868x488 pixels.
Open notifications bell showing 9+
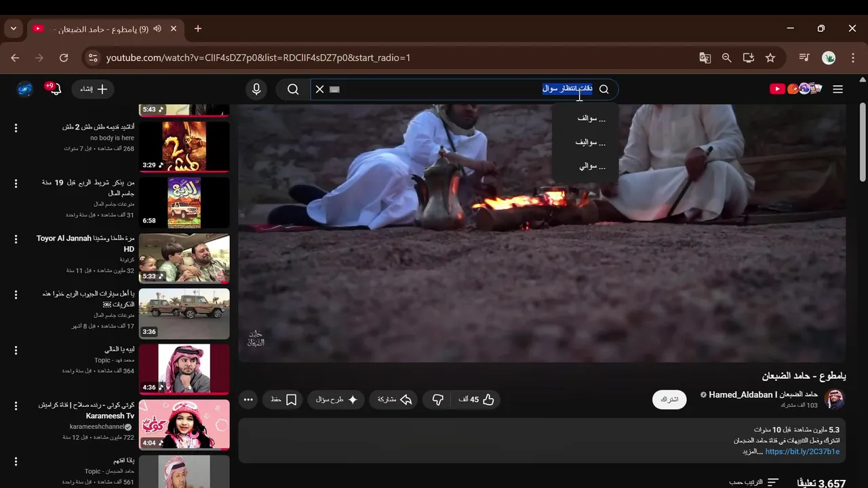tap(54, 89)
